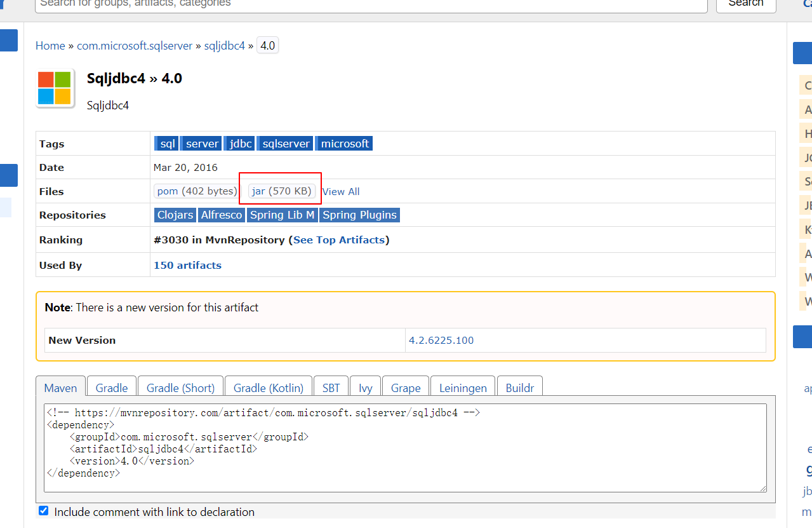Click the date Mar 20, 2016
Image resolution: width=812 pixels, height=528 pixels.
click(x=185, y=168)
